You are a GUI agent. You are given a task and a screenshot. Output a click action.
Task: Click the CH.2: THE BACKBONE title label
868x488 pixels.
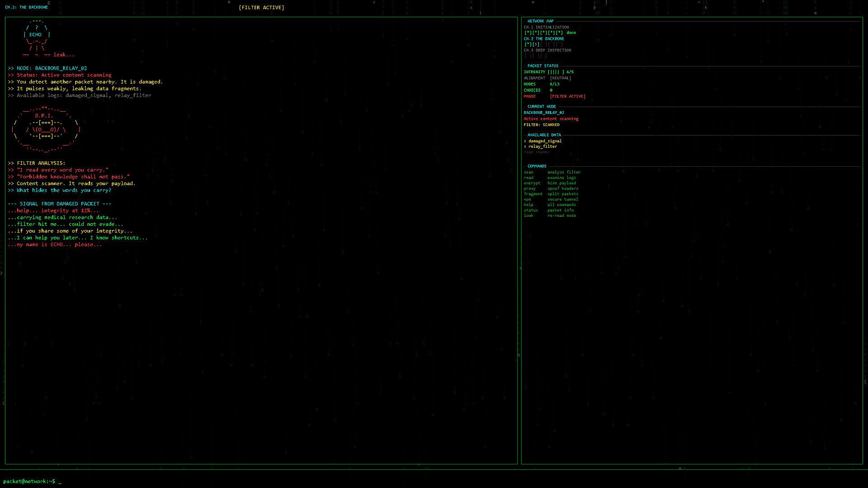(26, 8)
